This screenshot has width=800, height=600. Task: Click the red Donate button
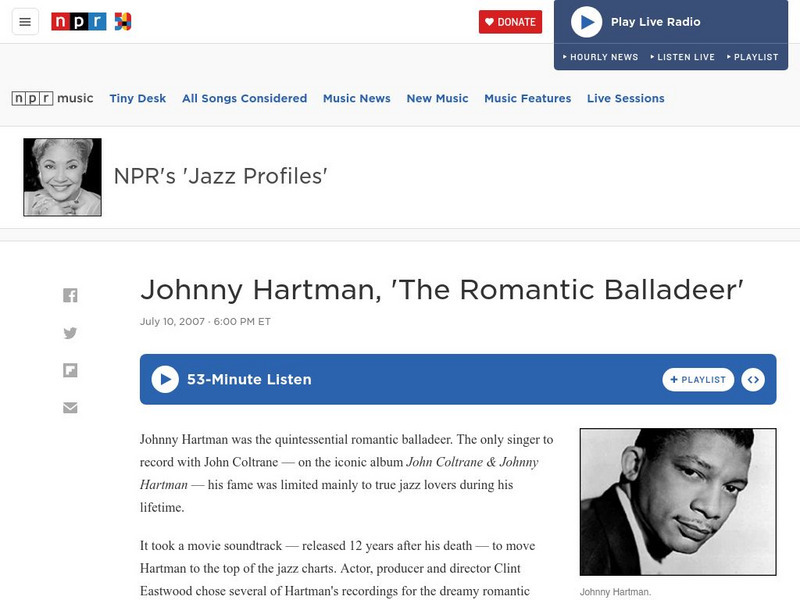tap(510, 22)
